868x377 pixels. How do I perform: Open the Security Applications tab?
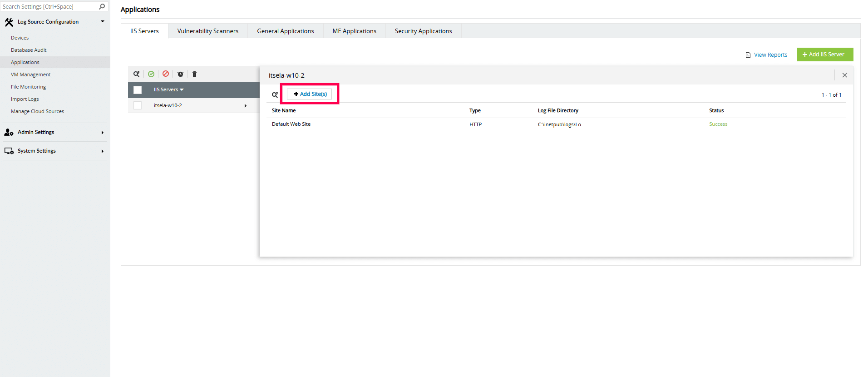pyautogui.click(x=424, y=31)
